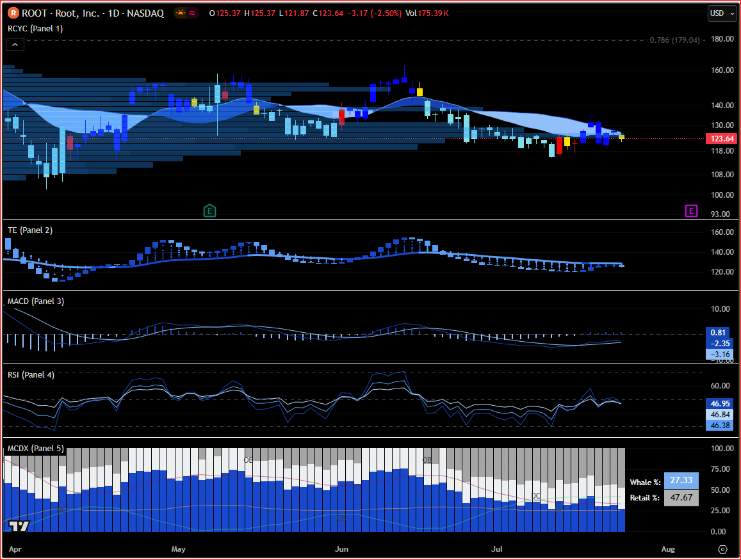Open symbol title ROOT · Root, Inc.
741x560 pixels.
[93, 13]
